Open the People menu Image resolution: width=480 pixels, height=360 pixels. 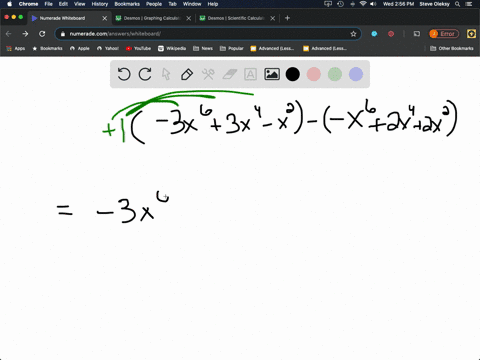point(154,4)
